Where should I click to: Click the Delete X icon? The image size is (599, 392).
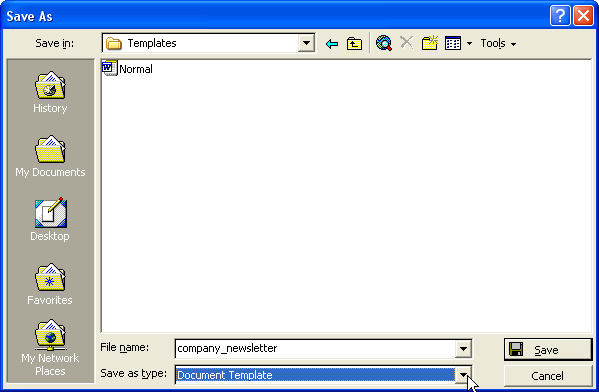click(406, 43)
